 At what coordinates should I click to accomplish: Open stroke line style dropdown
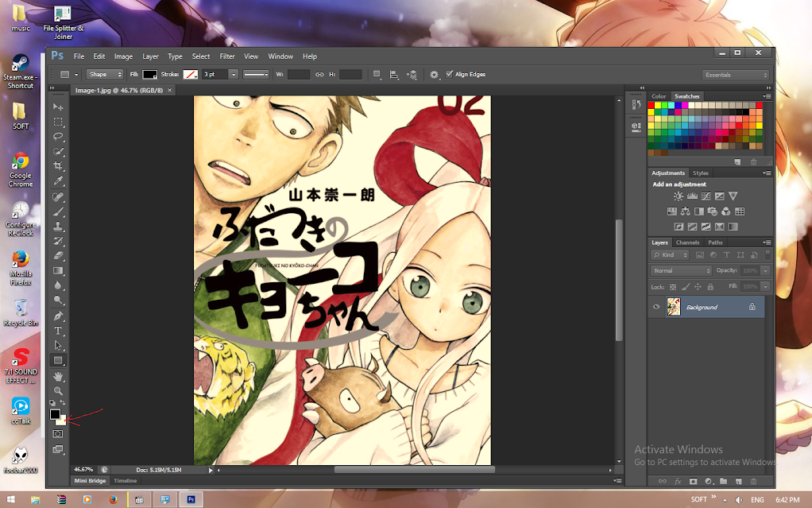tap(257, 75)
